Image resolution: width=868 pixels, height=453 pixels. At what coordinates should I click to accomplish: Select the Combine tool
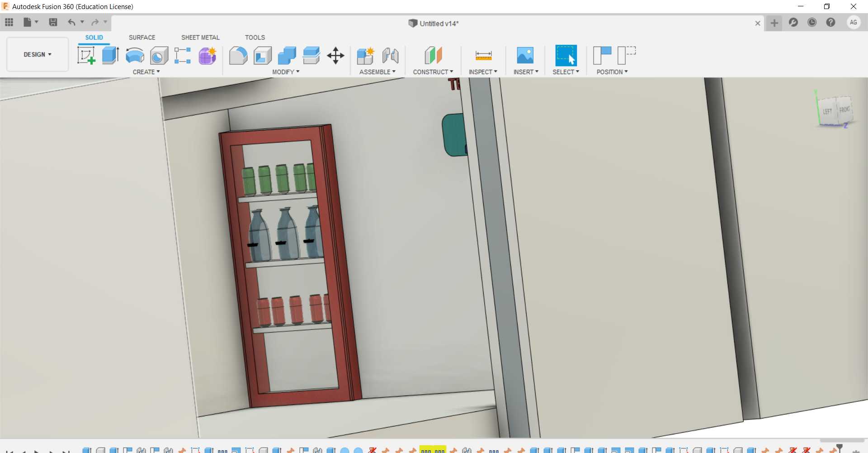pyautogui.click(x=287, y=56)
